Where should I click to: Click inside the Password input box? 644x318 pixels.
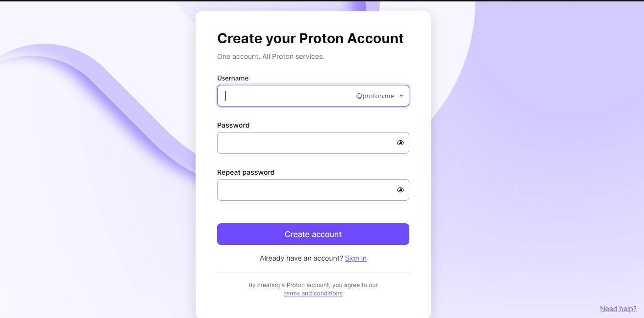[x=305, y=143]
